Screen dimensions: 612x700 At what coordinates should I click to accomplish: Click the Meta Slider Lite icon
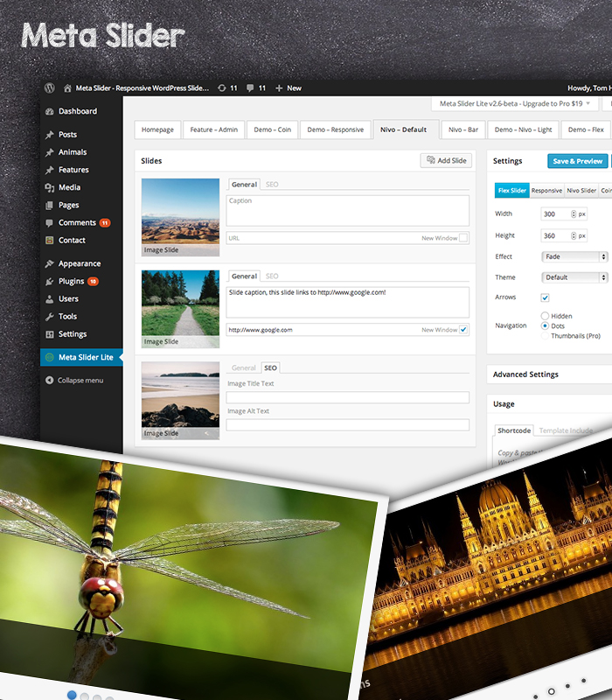pyautogui.click(x=50, y=357)
